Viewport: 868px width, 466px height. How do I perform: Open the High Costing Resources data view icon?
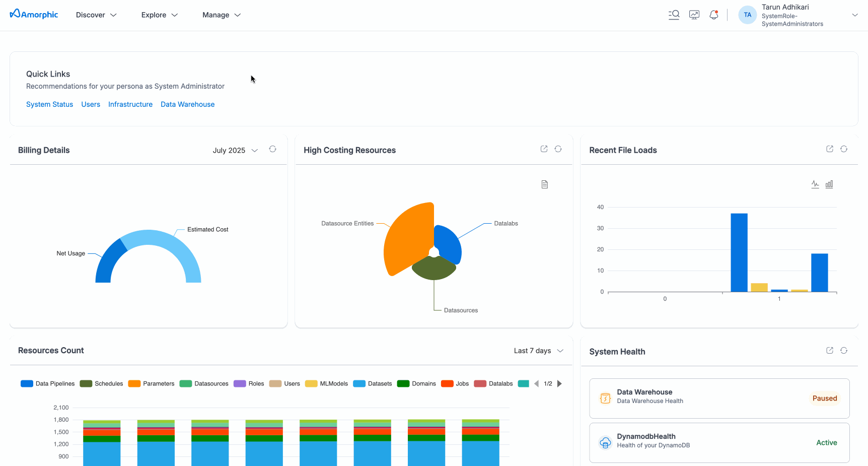(544, 184)
